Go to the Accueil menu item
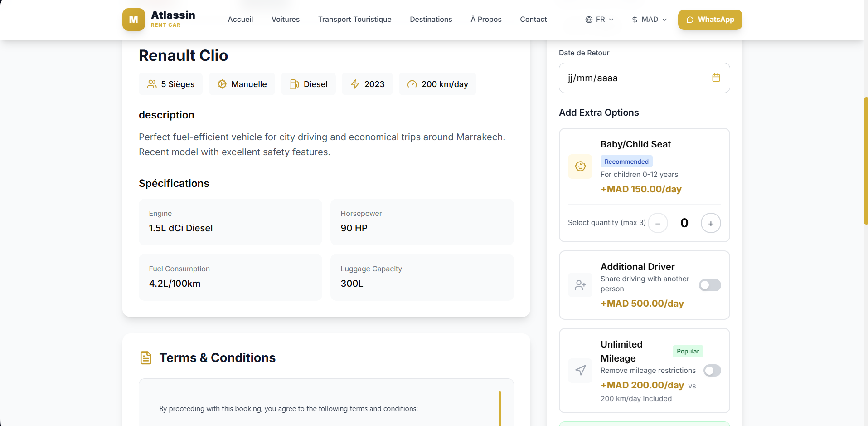868x426 pixels. point(240,20)
